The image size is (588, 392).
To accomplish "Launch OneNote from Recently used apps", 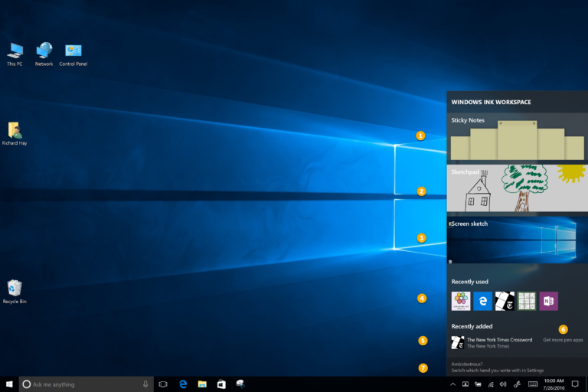I will click(549, 301).
